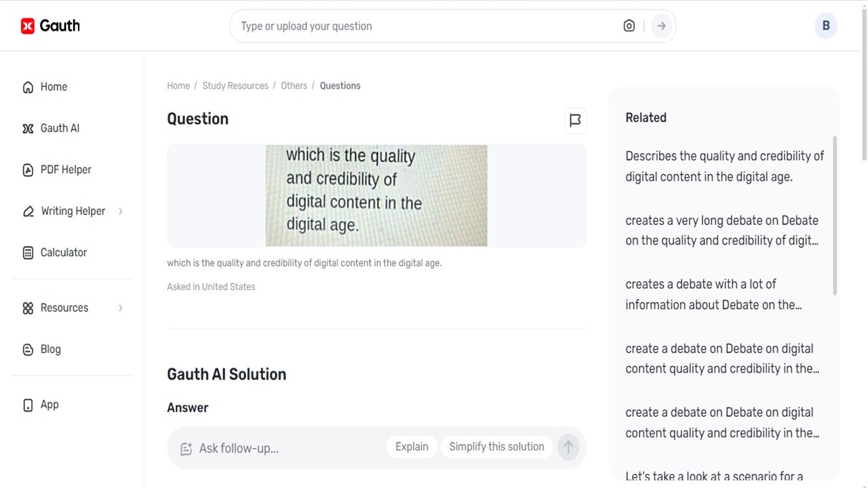Open the Study Resources breadcrumb link
Viewport: 868px width, 488px height.
(235, 85)
